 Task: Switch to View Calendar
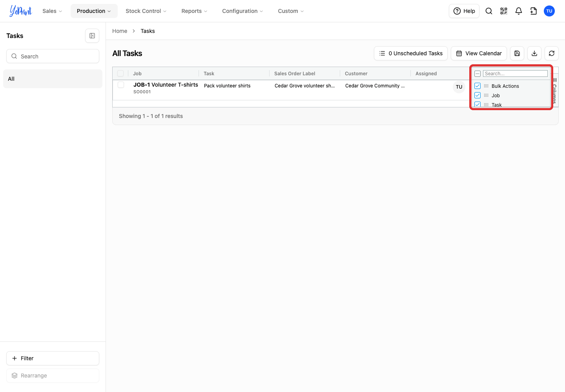479,53
